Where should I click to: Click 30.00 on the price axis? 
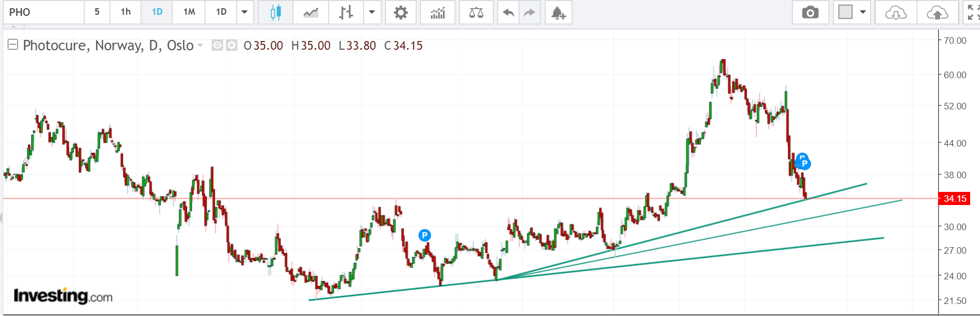coord(955,227)
